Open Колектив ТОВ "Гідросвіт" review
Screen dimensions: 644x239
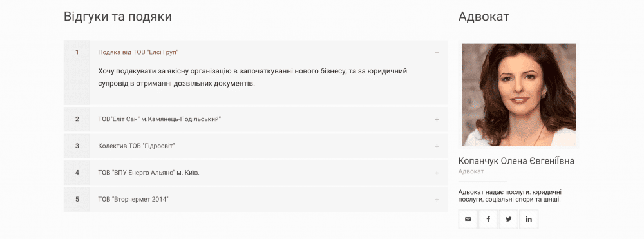[137, 146]
